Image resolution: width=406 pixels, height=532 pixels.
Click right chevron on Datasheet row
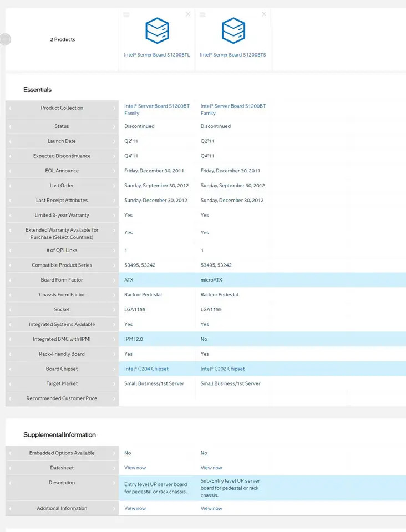tap(114, 468)
